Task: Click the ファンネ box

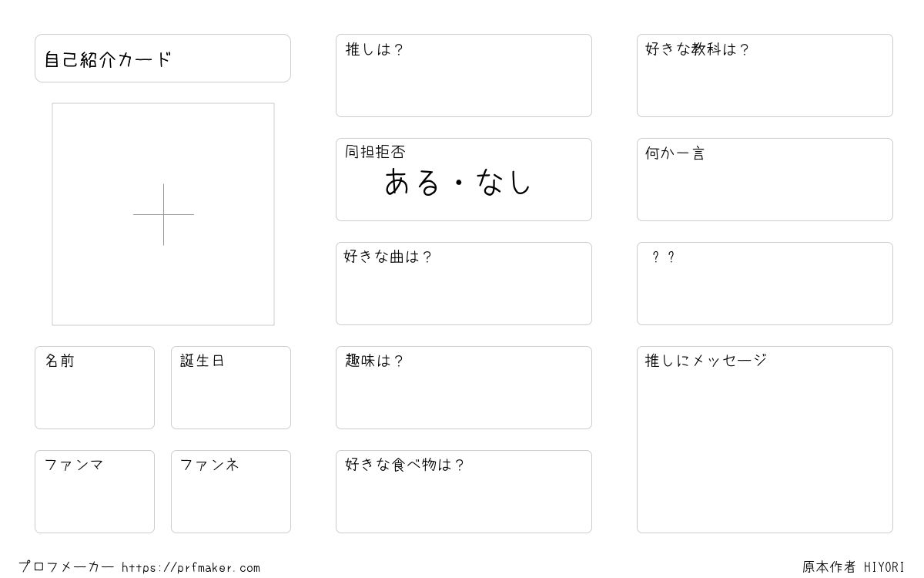Action: [231, 492]
